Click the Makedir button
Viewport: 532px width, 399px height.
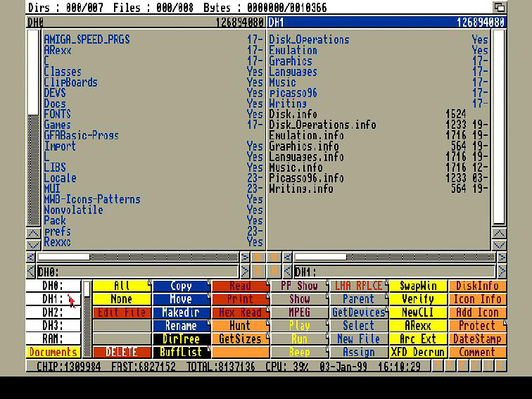coord(181,312)
